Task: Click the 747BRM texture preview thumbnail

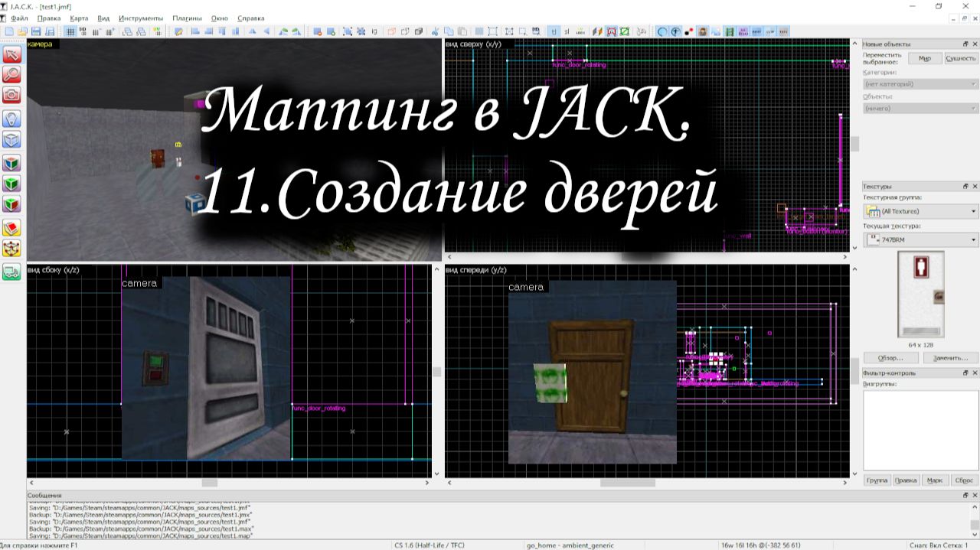Action: [x=921, y=295]
